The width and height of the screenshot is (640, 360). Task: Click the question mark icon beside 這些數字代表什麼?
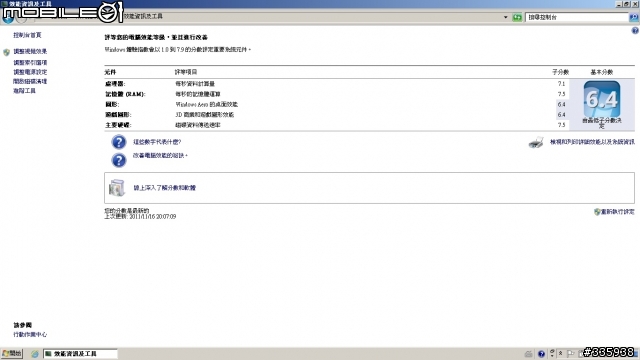click(119, 142)
